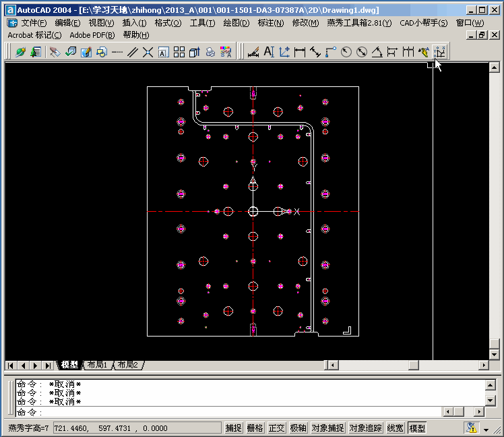
Task: Toggle 正交 ortho mode button
Action: tap(276, 428)
